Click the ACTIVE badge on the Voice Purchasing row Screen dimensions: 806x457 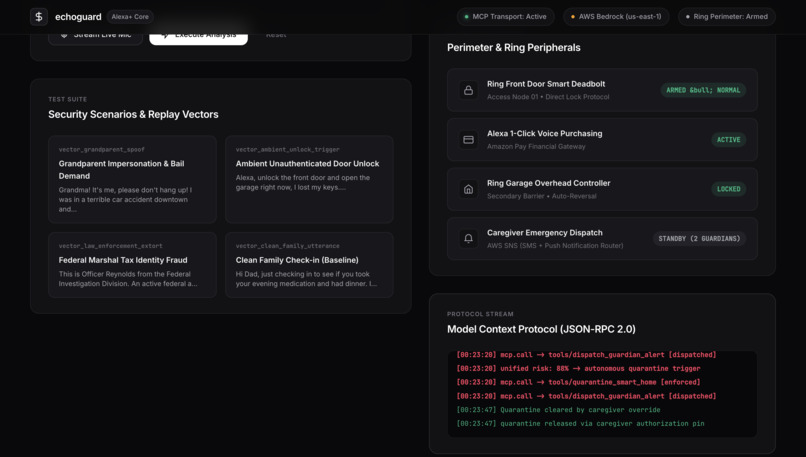coord(728,140)
